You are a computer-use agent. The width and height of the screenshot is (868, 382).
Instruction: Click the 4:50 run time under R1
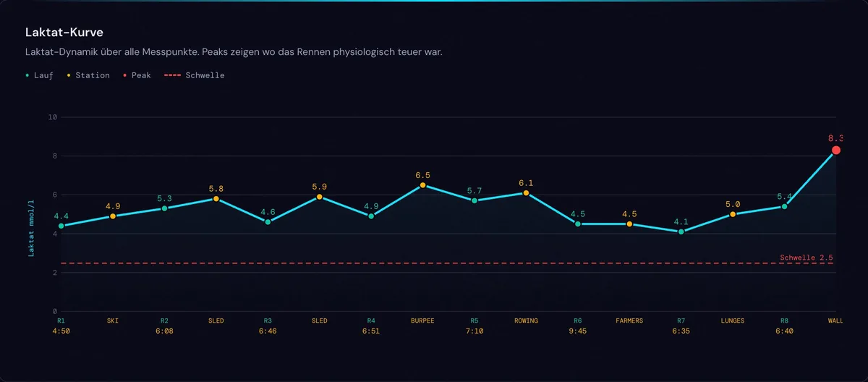click(61, 331)
